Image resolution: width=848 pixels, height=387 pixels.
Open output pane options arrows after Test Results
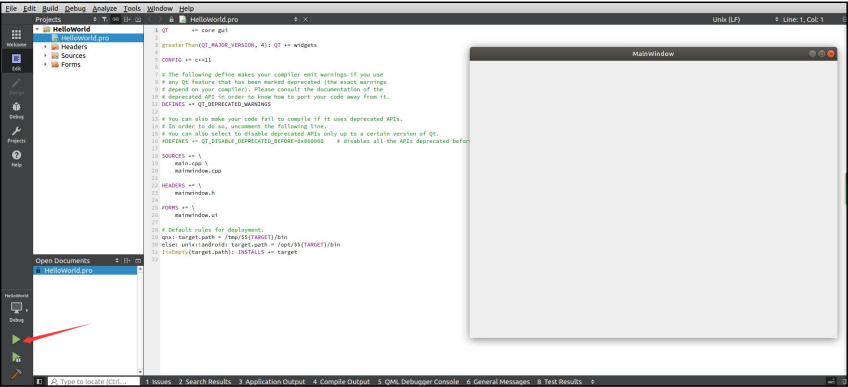[592, 382]
